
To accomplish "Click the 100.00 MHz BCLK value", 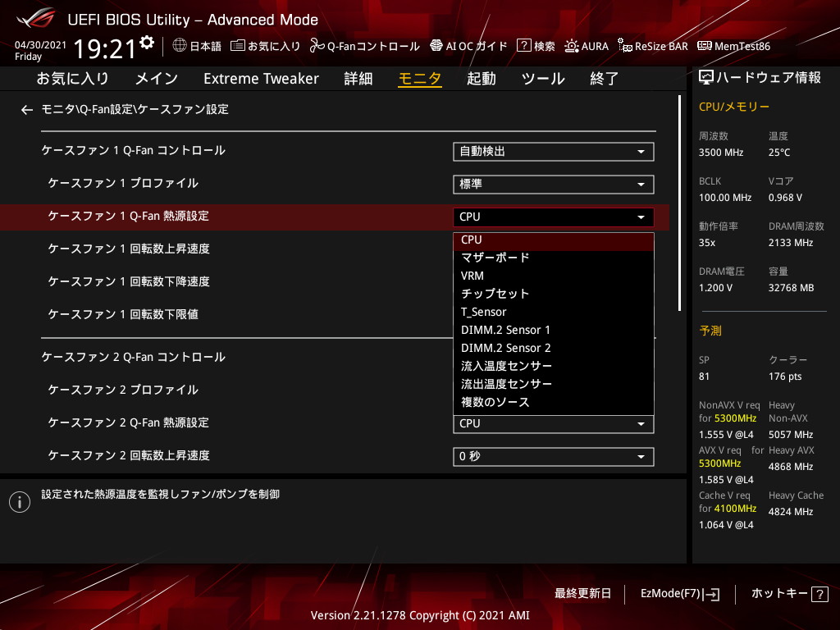I will [x=725, y=198].
